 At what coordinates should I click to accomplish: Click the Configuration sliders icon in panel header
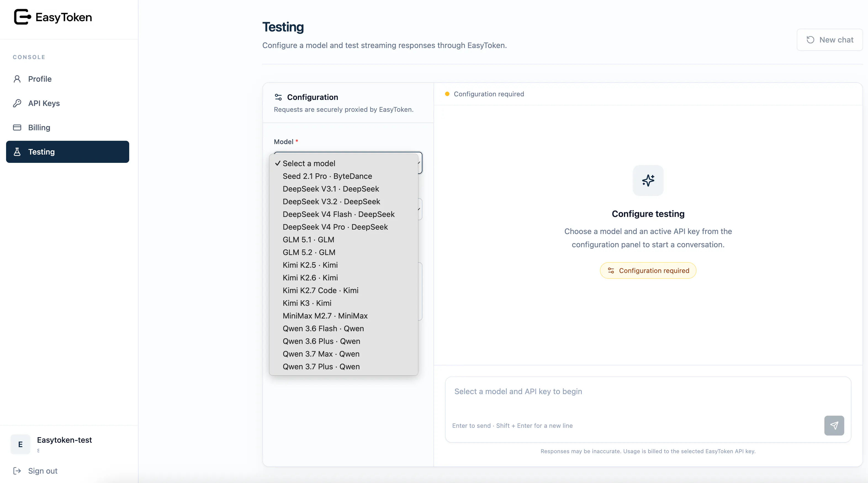click(x=278, y=97)
